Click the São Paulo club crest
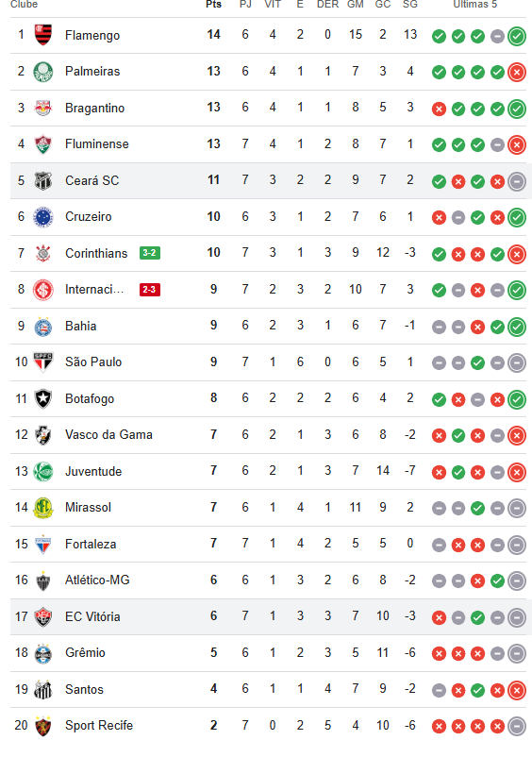The width and height of the screenshot is (532, 757). (x=43, y=362)
